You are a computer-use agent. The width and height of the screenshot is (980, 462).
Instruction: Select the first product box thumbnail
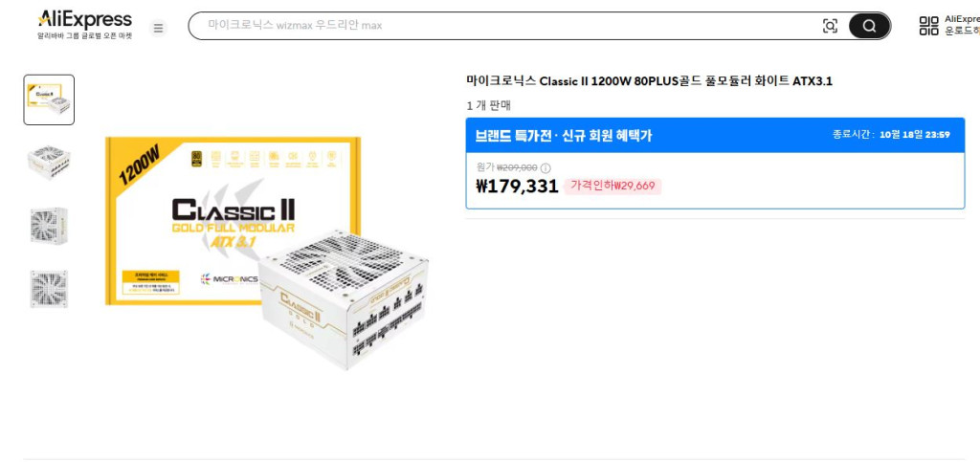click(49, 99)
